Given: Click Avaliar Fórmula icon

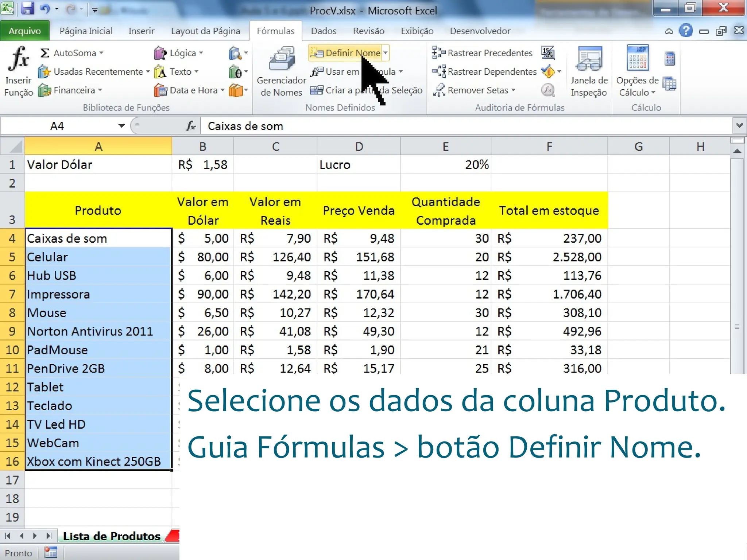Looking at the screenshot, I should click(548, 90).
